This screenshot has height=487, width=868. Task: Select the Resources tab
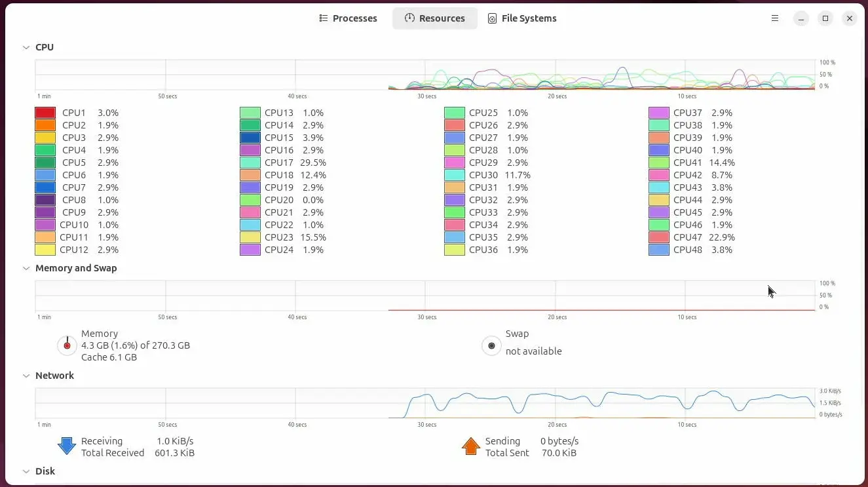point(434,18)
